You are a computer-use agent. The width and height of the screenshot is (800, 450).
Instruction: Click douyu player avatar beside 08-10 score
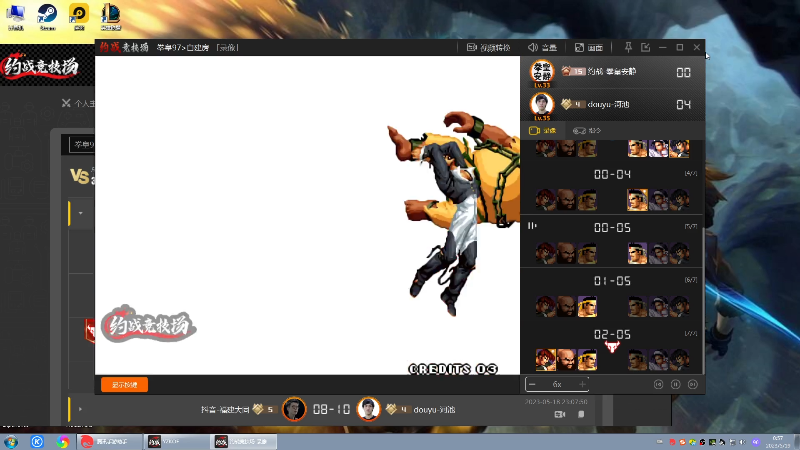(x=368, y=409)
